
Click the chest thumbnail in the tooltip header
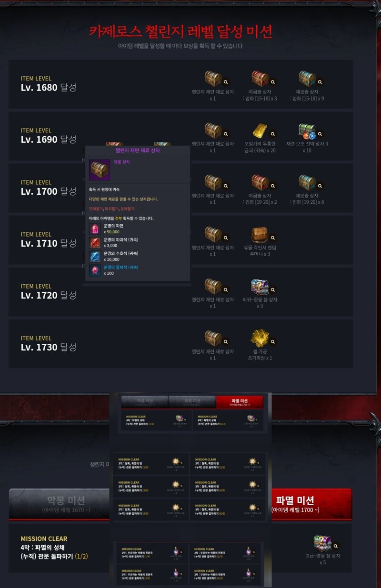point(100,170)
